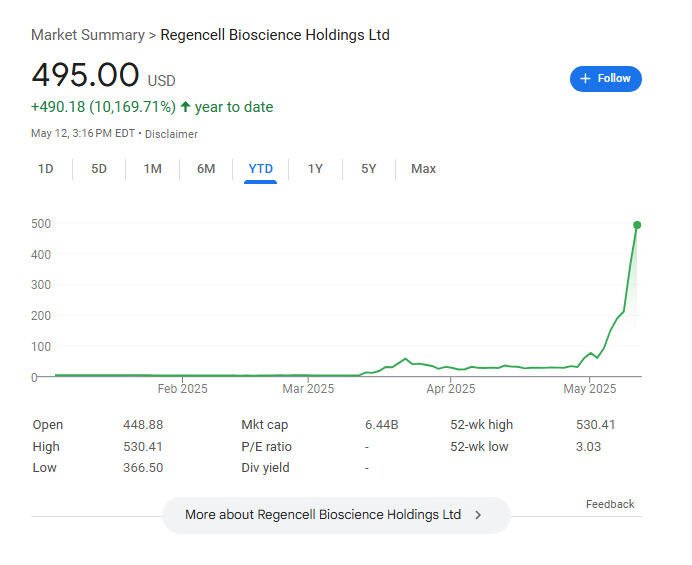This screenshot has width=692, height=565.
Task: Click the green endpoint dot on the chart
Action: point(637,225)
